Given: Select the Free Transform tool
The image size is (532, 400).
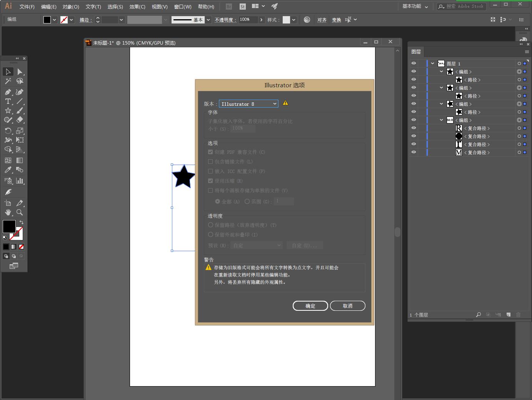Looking at the screenshot, I should pos(20,140).
